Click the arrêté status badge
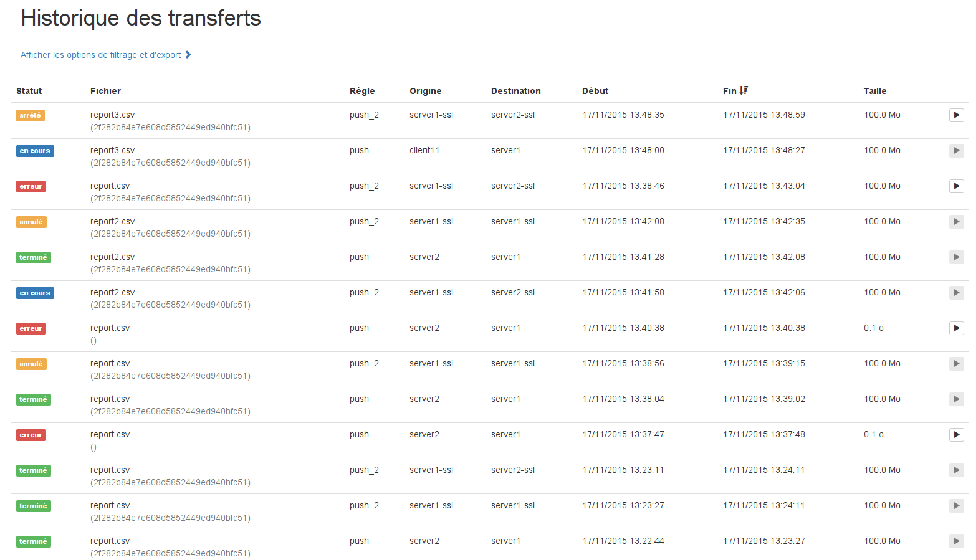Screen dimensions: 976x560 tap(31, 115)
